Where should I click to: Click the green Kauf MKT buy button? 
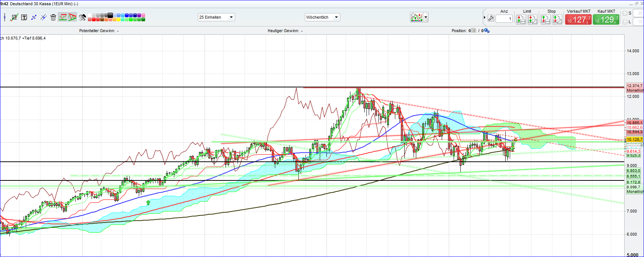(x=606, y=19)
